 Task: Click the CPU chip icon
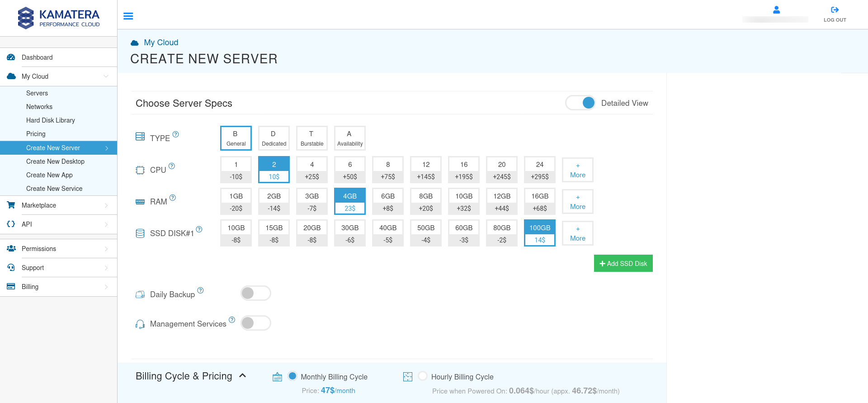click(140, 170)
